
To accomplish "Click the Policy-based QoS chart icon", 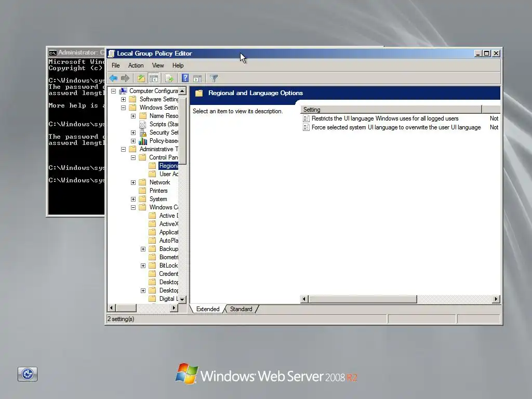I will [x=143, y=141].
